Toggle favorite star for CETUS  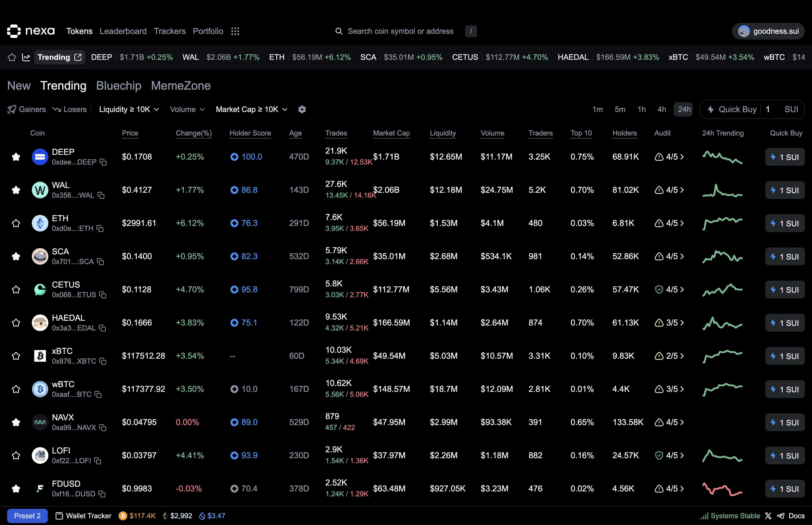(16, 290)
